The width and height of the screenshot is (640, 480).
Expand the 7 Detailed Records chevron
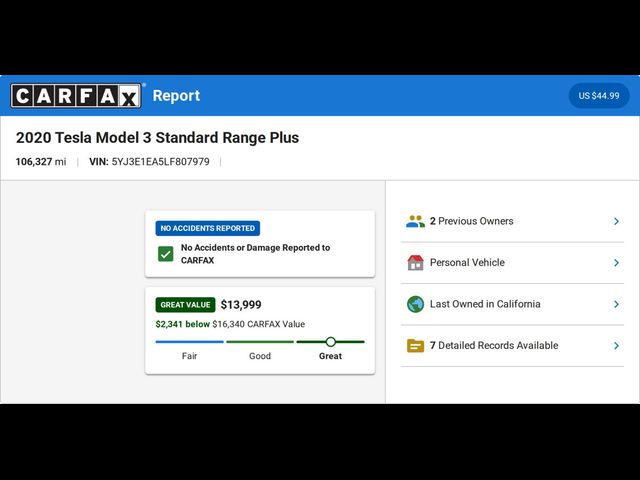coord(616,346)
